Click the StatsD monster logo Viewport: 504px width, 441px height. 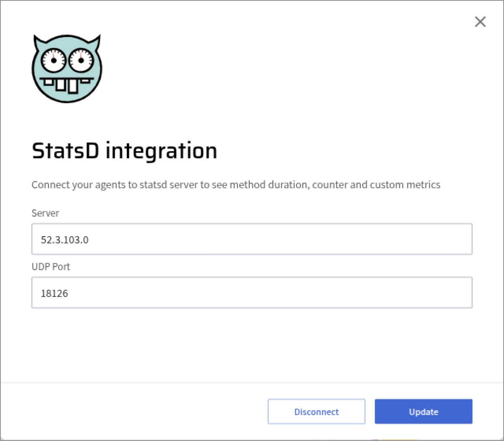click(x=67, y=69)
